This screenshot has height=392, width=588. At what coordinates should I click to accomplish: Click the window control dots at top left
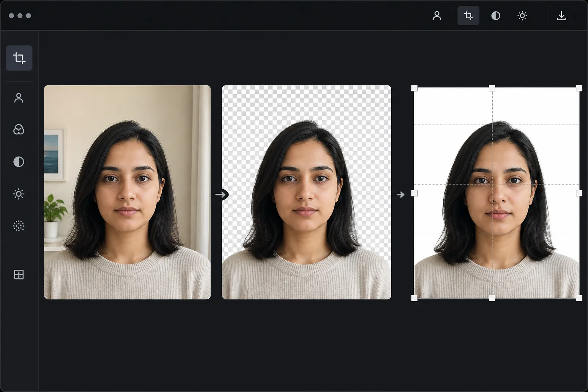20,16
